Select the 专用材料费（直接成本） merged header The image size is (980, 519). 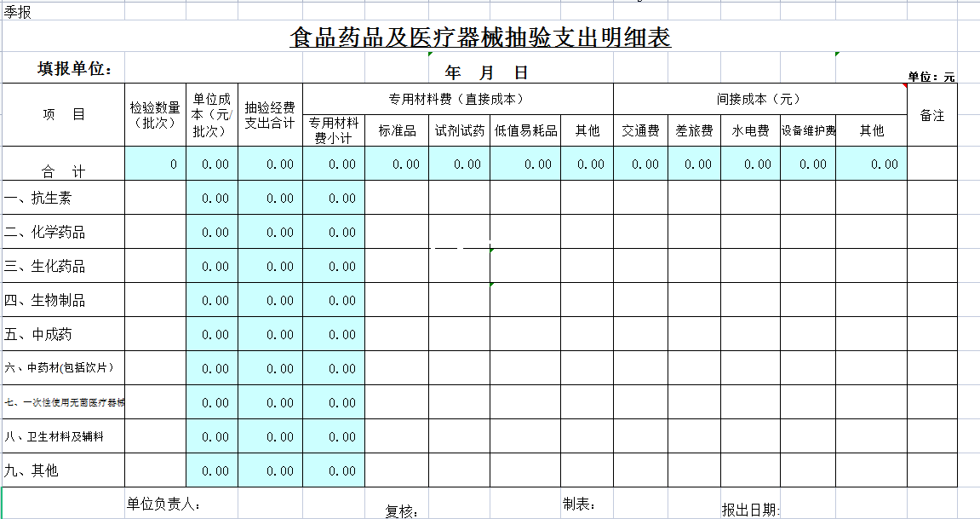457,99
